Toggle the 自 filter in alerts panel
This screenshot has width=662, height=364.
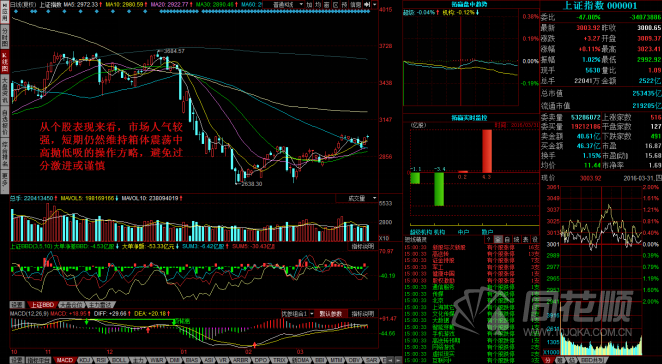[507, 239]
